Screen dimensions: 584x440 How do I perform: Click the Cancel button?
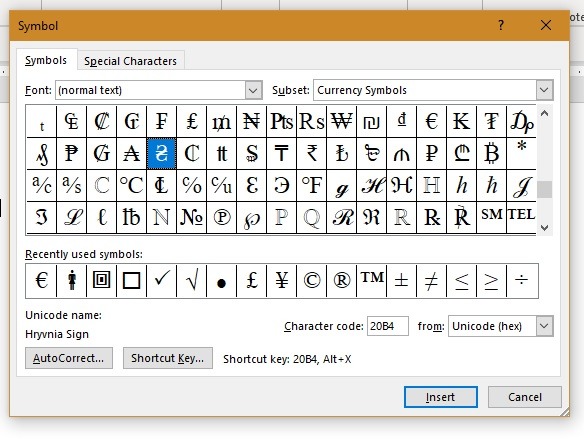tap(525, 397)
